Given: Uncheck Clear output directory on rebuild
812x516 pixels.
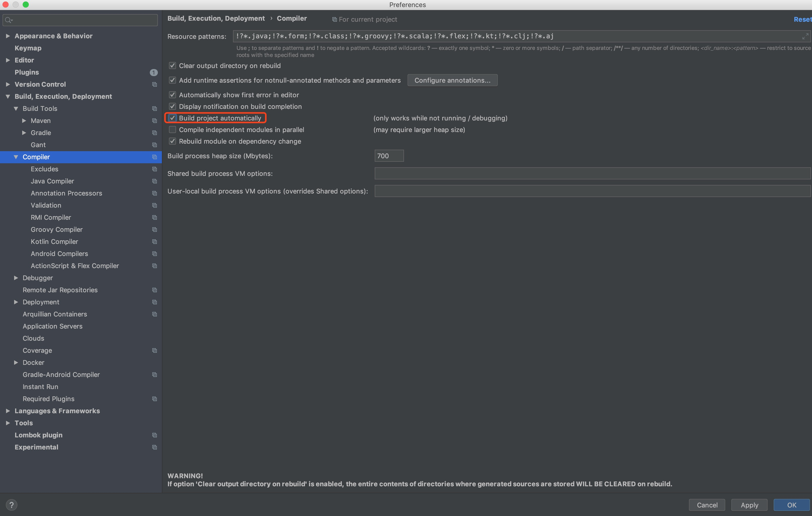Looking at the screenshot, I should click(173, 66).
